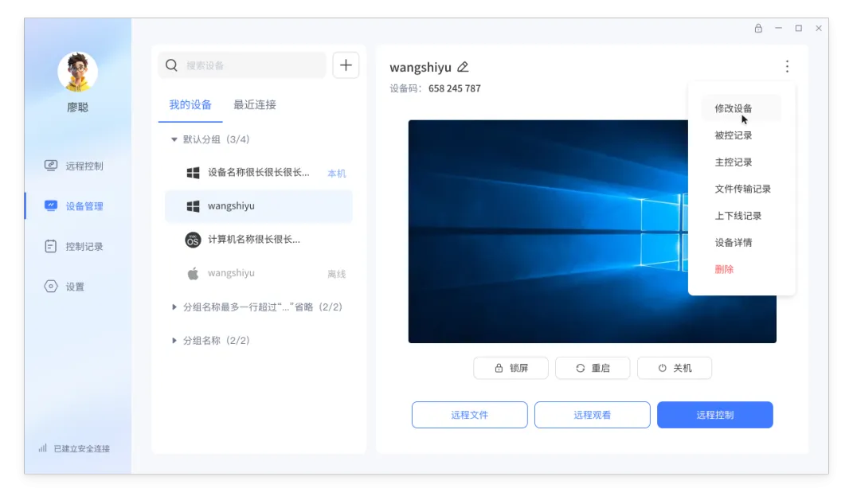Click the search magnifier icon
853x504 pixels.
(x=171, y=64)
